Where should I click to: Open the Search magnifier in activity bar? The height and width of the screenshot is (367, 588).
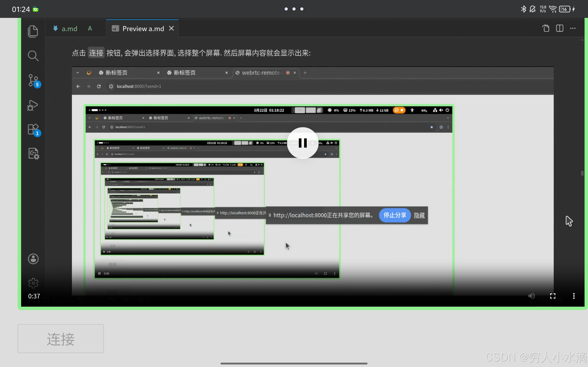coord(33,56)
